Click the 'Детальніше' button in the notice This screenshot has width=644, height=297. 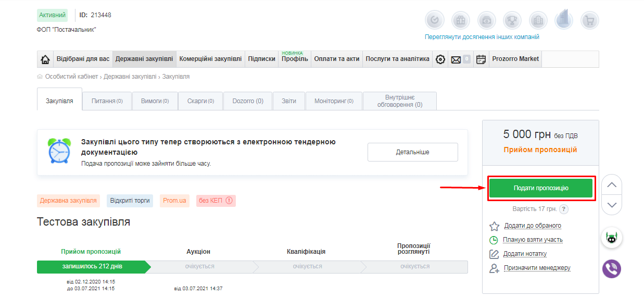pyautogui.click(x=412, y=152)
